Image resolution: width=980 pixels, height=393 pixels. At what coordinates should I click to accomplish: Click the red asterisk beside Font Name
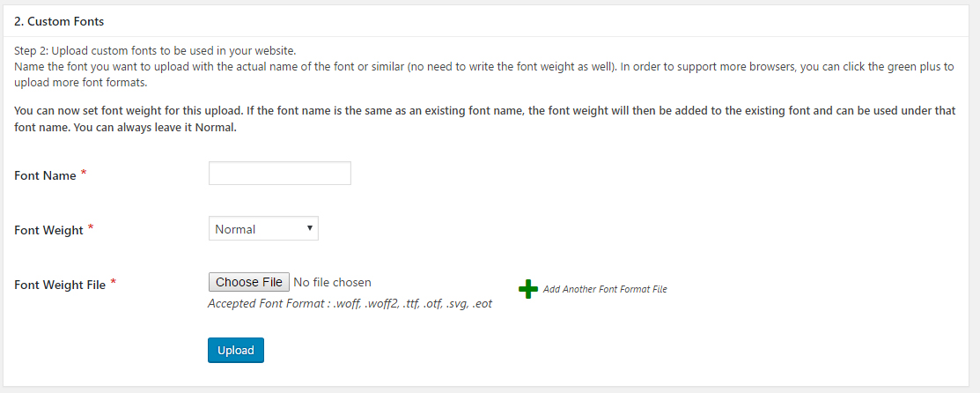click(x=84, y=173)
